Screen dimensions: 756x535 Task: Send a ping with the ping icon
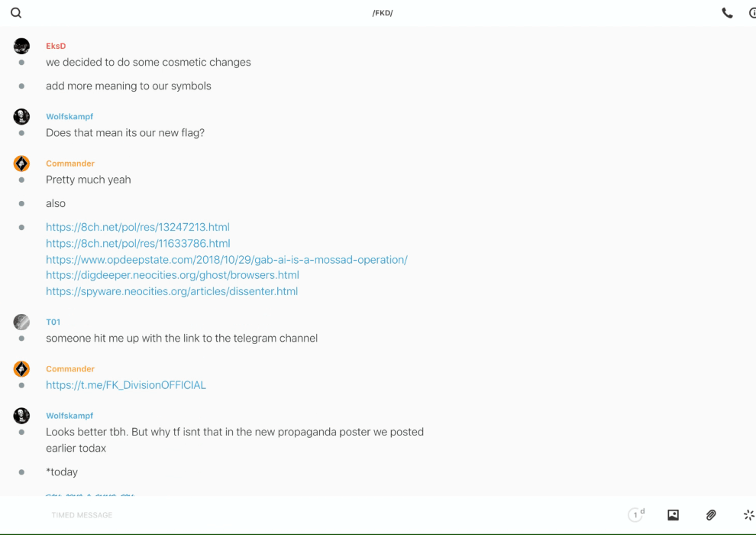pos(748,515)
